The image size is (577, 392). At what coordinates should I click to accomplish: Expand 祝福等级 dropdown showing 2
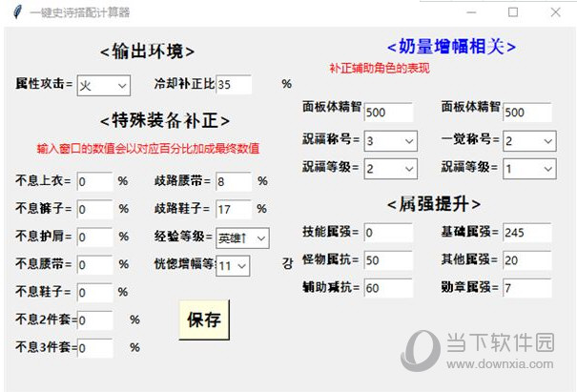pyautogui.click(x=391, y=169)
